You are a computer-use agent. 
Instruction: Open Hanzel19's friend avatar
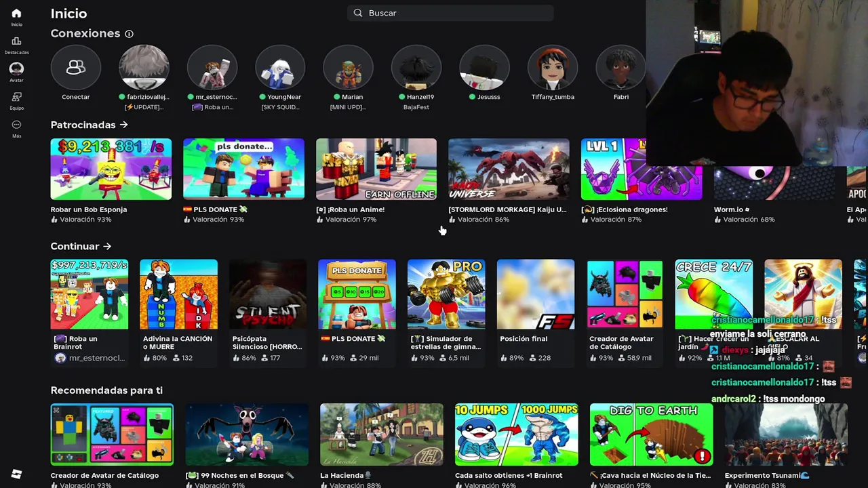point(416,67)
